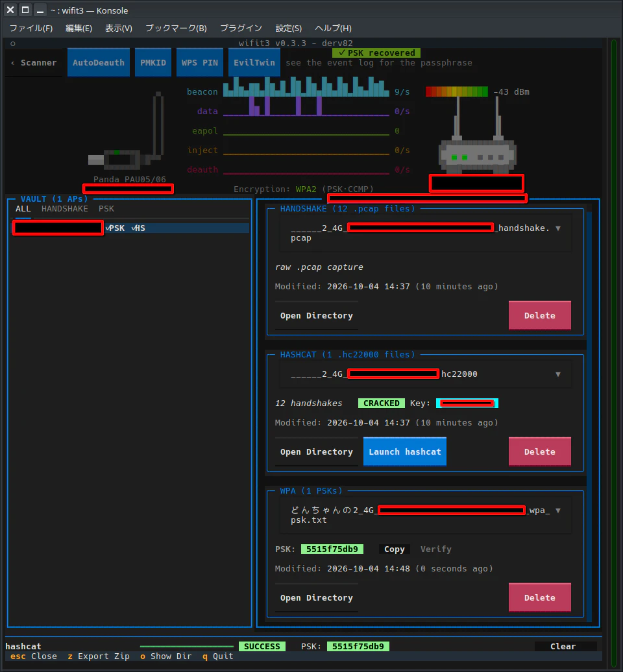This screenshot has height=672, width=623.
Task: Expand the handshake .pcap file dropdown
Action: (x=558, y=228)
